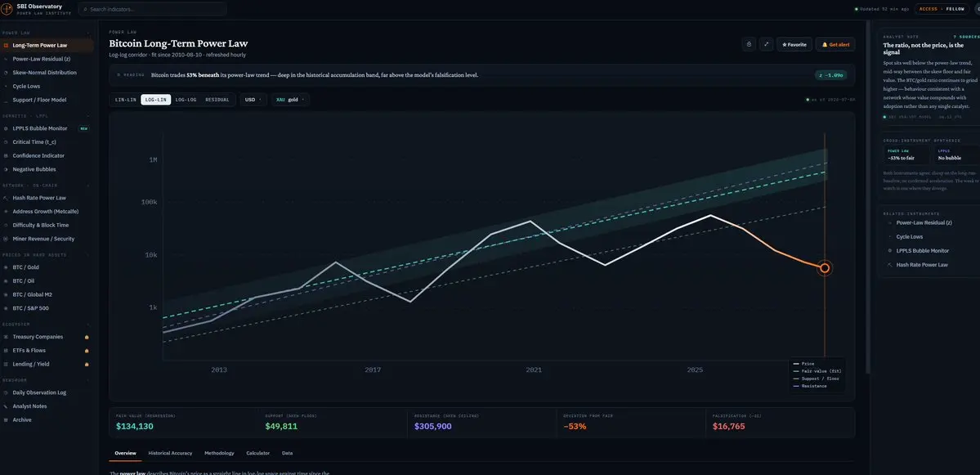Focus the Search indicators input field

pos(153,9)
